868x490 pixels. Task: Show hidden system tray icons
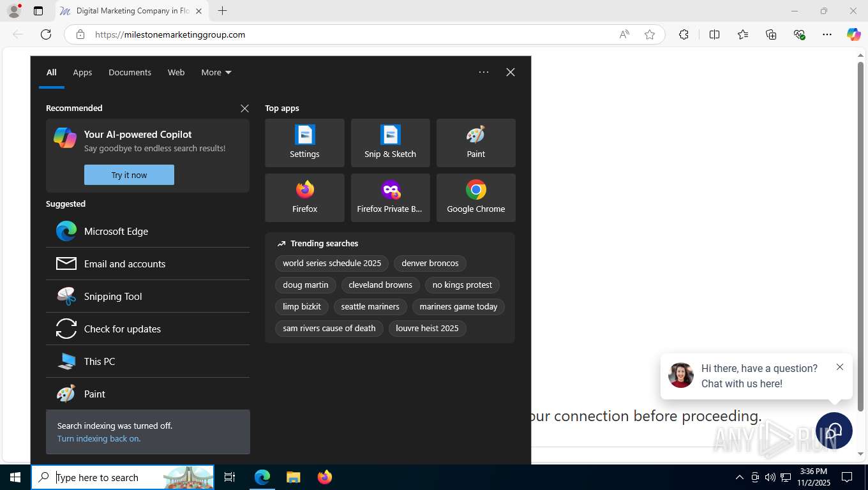740,477
